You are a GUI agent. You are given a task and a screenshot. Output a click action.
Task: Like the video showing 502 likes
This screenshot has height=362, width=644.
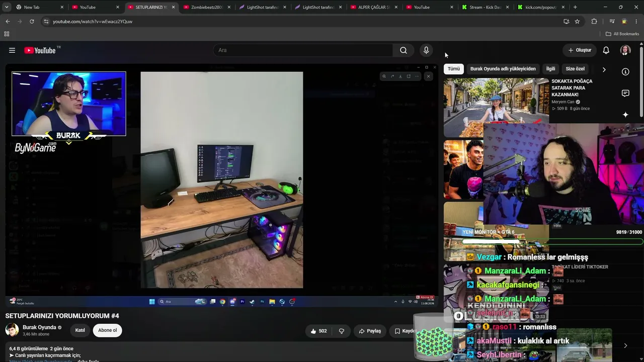(318, 331)
